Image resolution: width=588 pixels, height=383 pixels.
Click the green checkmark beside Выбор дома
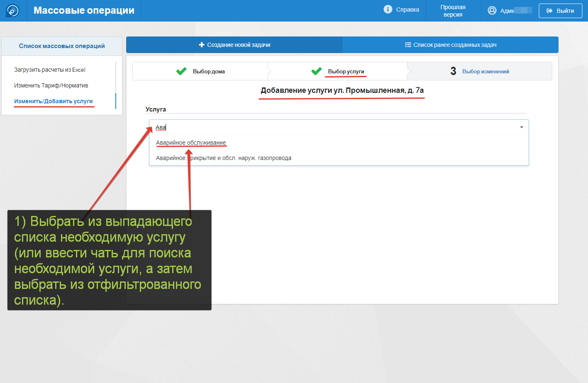(181, 71)
